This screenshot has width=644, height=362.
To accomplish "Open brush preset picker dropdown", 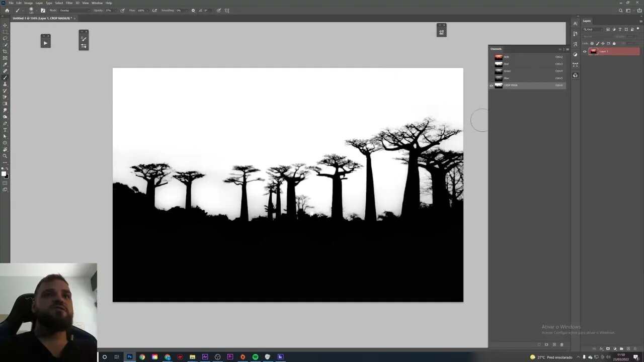I will click(36, 10).
